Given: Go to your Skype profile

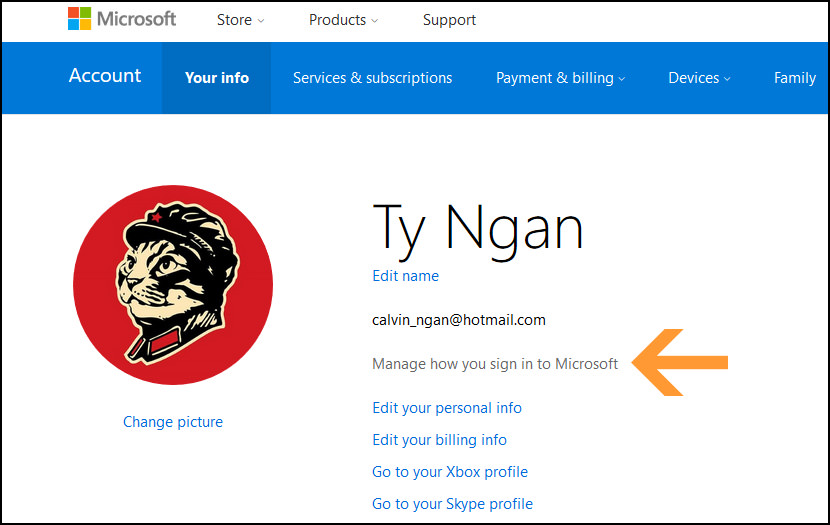Looking at the screenshot, I should 453,504.
